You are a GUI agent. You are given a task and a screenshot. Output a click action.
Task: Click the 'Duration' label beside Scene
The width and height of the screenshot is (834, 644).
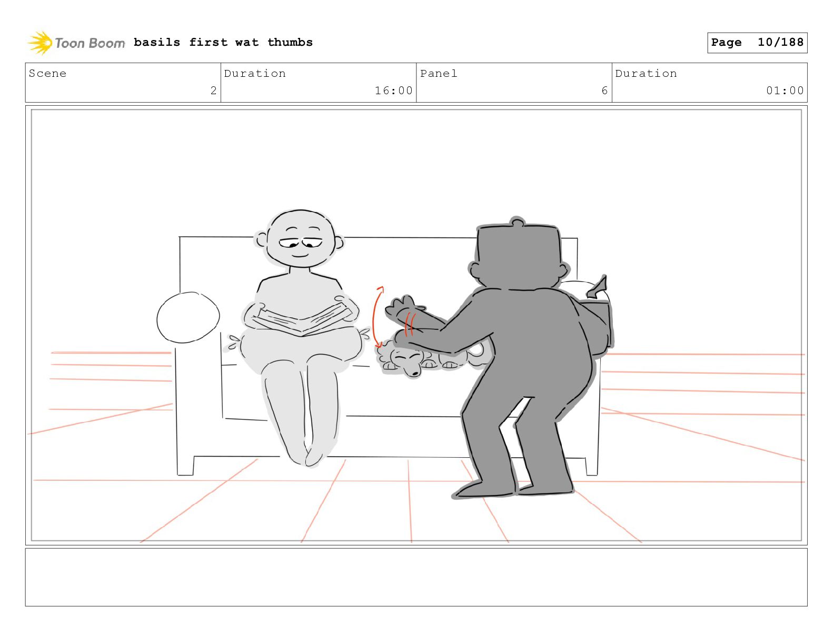point(255,73)
